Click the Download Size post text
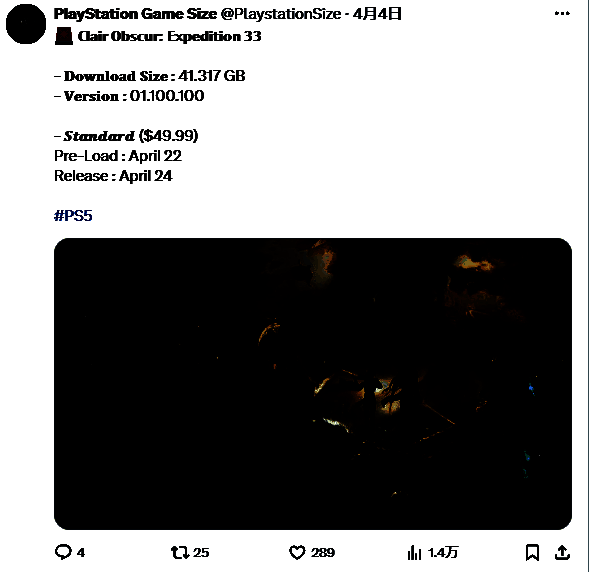This screenshot has width=598, height=572. click(150, 76)
